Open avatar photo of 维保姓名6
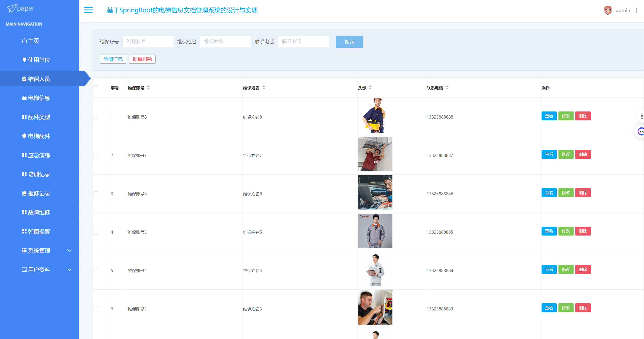The image size is (644, 339). point(375,193)
